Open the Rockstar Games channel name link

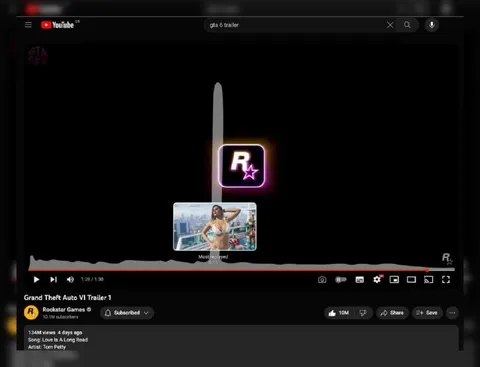click(64, 309)
